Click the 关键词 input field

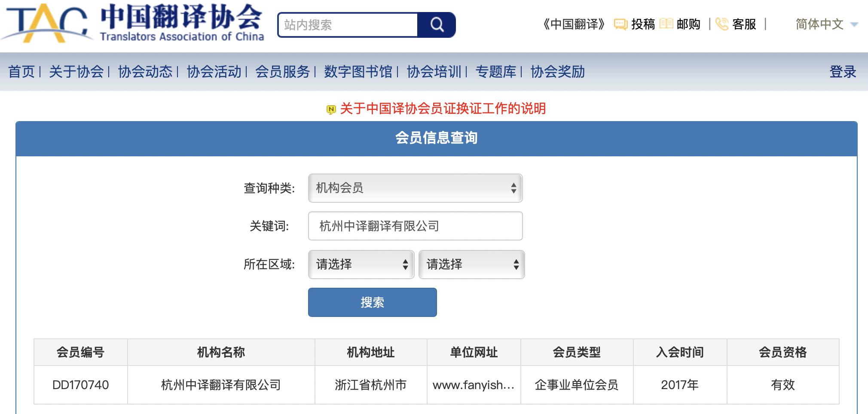point(415,226)
